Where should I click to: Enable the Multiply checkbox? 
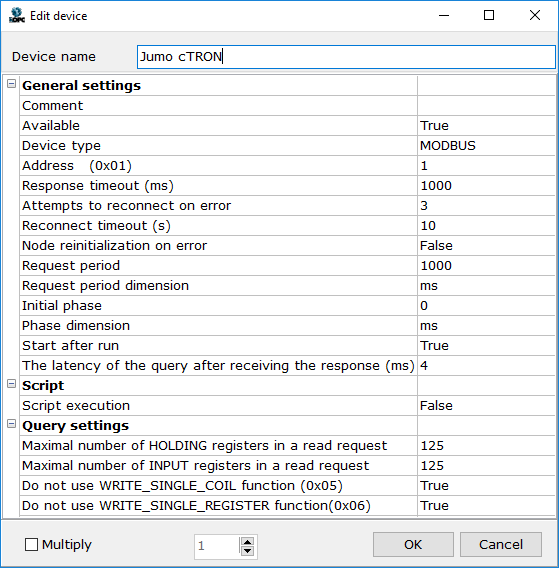coord(31,544)
